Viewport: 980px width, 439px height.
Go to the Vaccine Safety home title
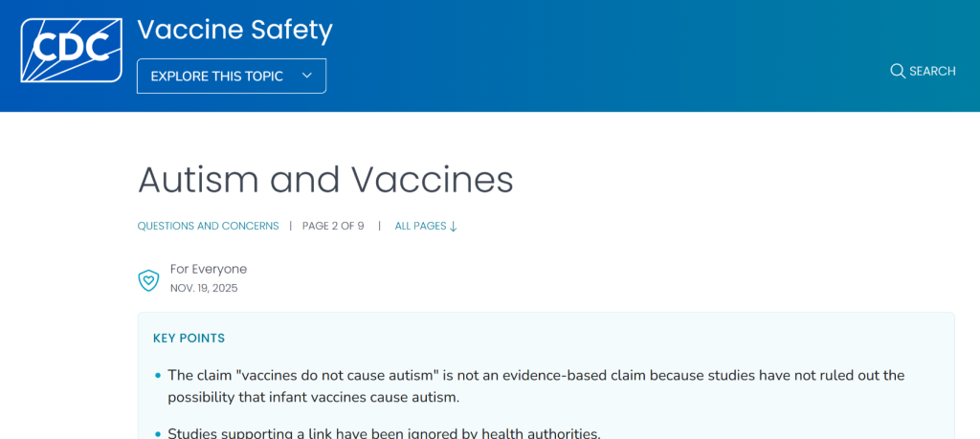click(x=234, y=30)
